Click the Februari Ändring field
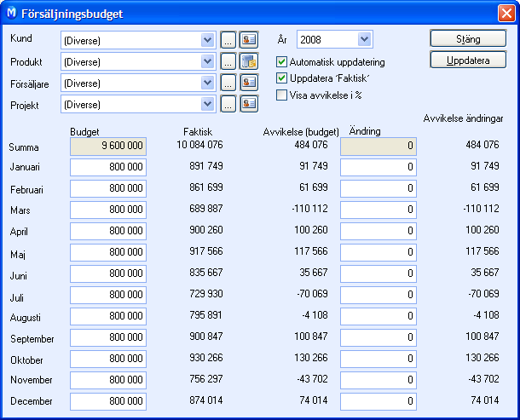The width and height of the screenshot is (520, 420). [378, 188]
